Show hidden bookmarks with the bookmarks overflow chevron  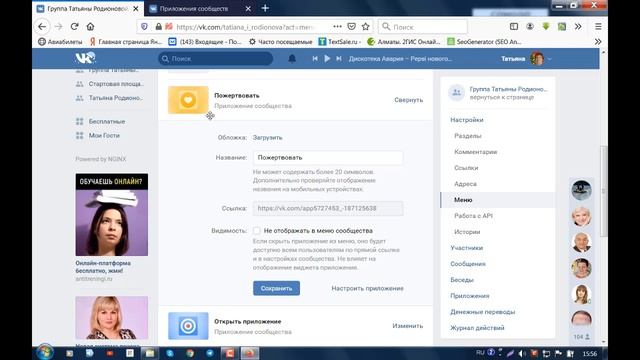tap(598, 42)
